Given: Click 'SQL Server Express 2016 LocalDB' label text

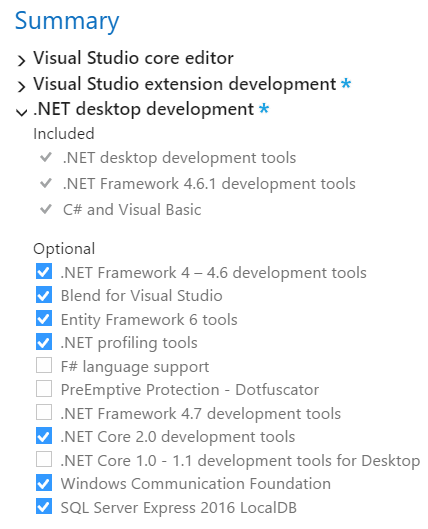Looking at the screenshot, I should click(179, 508).
